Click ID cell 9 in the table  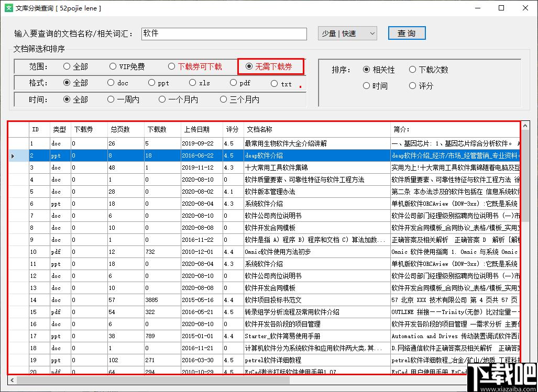[39, 240]
